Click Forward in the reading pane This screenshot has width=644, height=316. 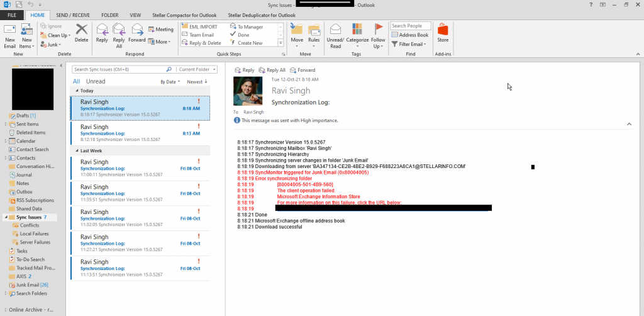coord(303,71)
